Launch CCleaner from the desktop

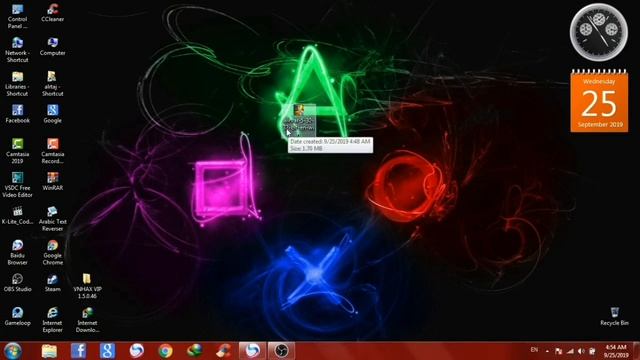tap(52, 12)
